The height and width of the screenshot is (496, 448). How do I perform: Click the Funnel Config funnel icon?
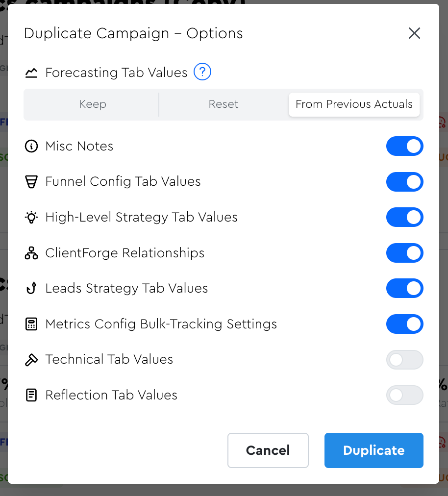coord(31,182)
